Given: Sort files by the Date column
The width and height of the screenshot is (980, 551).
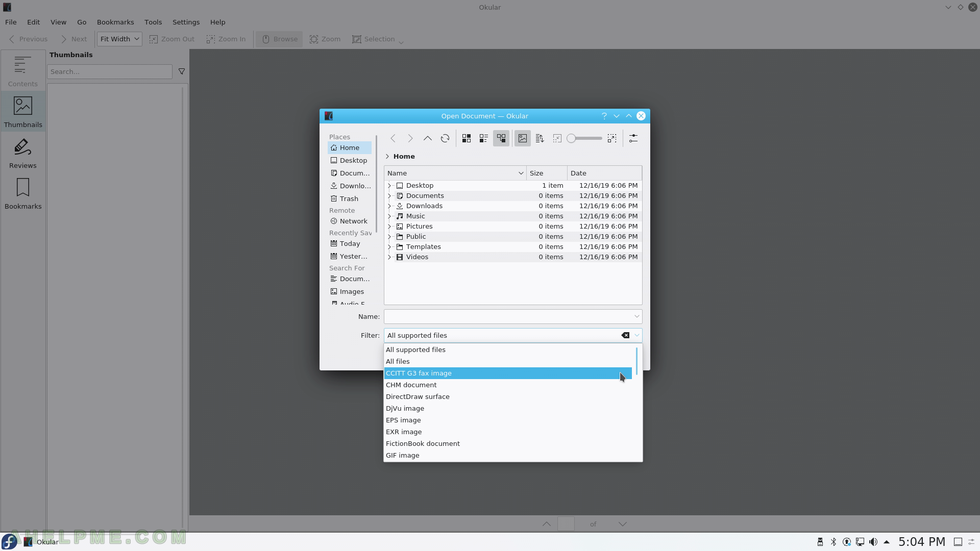Looking at the screenshot, I should click(604, 173).
